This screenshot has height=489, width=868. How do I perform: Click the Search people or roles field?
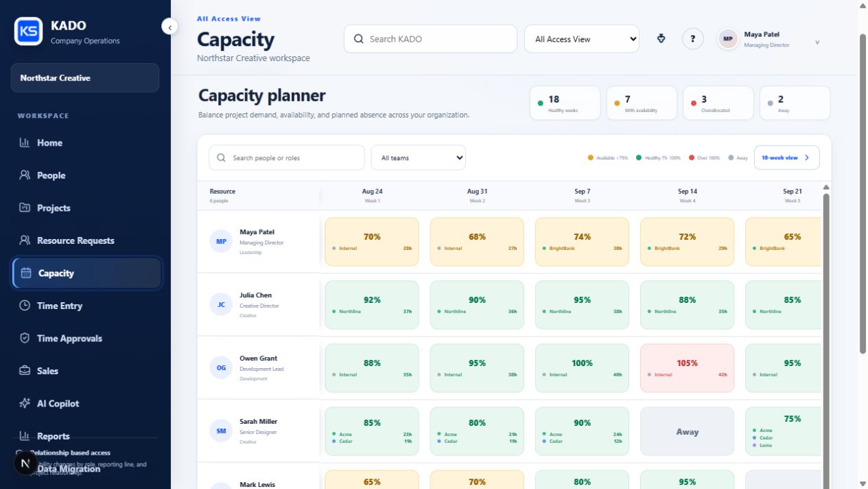point(287,158)
